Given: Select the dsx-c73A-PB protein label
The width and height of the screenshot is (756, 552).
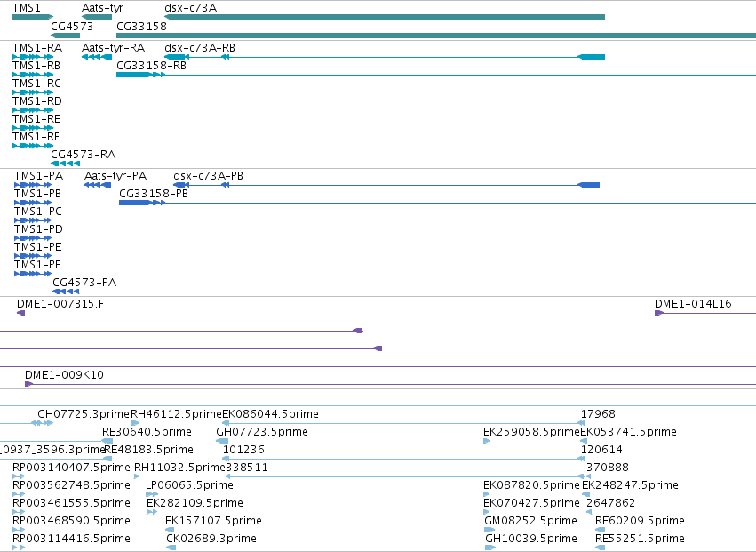Looking at the screenshot, I should (x=208, y=176).
